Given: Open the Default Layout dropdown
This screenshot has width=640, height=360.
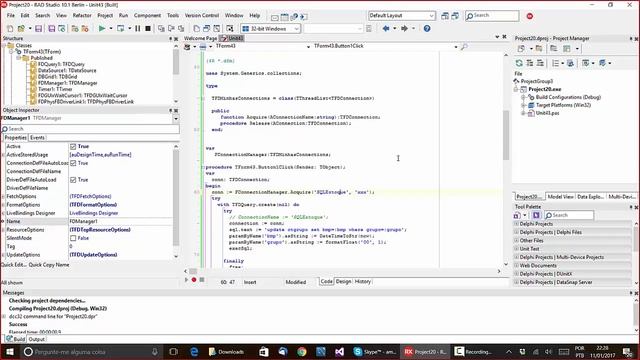Looking at the screenshot, I should [431, 16].
